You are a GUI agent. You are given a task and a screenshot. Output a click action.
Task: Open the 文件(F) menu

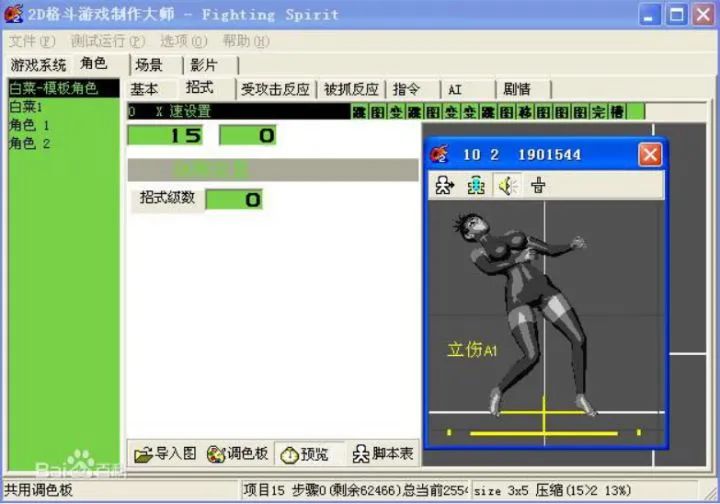[x=32, y=41]
